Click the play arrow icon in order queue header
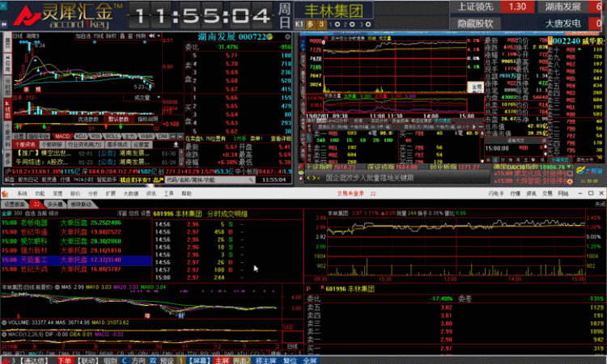 473,127
